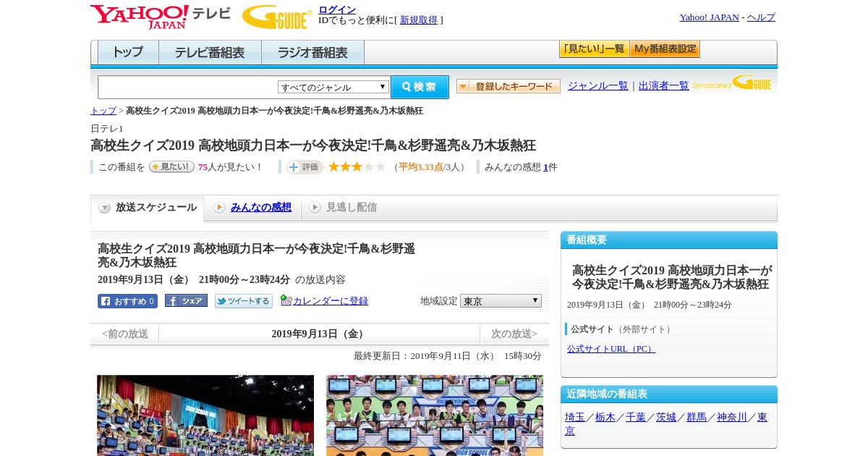Click the 見たい! add button
The width and height of the screenshot is (868, 456).
tap(171, 166)
